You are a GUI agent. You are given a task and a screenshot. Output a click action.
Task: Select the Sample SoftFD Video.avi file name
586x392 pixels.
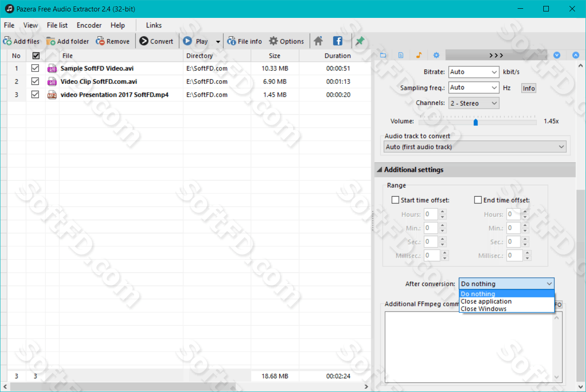coord(97,68)
